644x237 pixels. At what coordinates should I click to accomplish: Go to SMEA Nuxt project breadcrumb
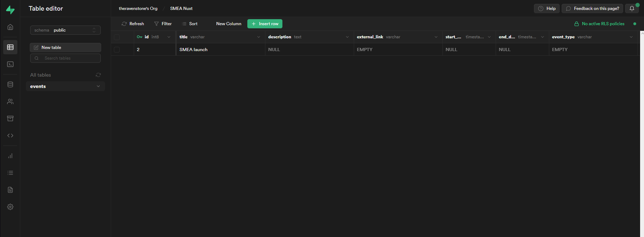(x=181, y=9)
